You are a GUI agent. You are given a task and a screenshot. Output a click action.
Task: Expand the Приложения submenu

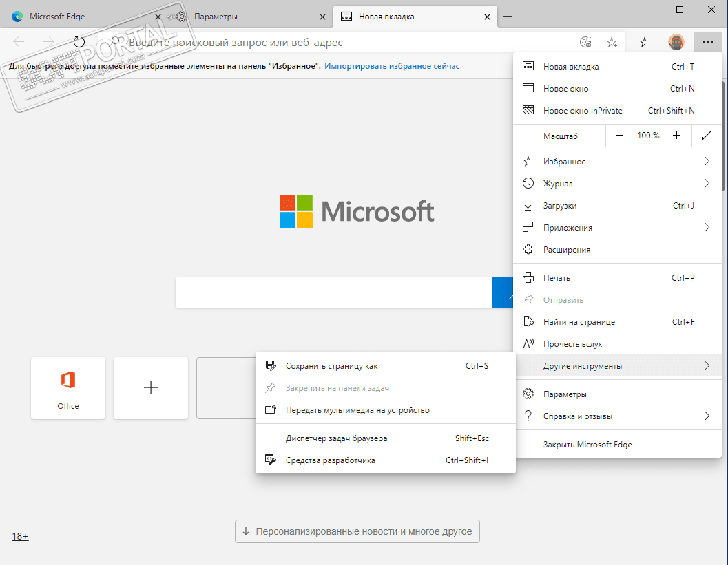[617, 228]
